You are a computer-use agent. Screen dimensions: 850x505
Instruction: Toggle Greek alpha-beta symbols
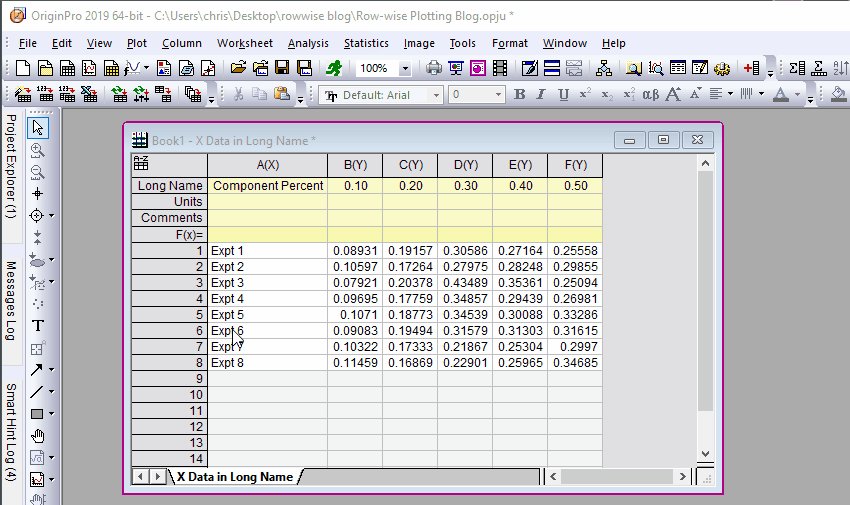[651, 94]
